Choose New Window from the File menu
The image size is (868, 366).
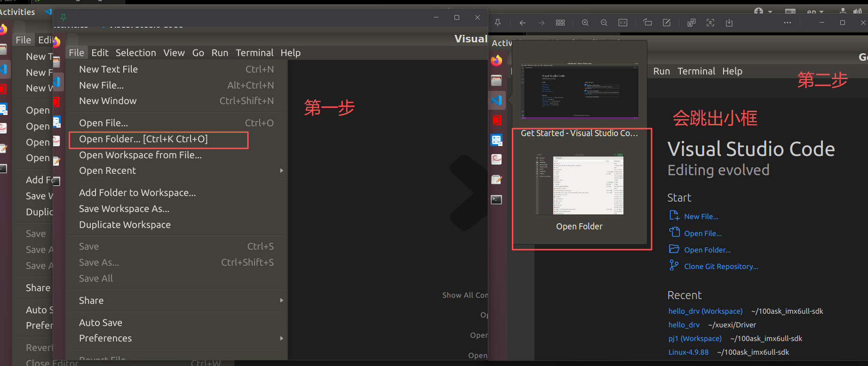click(x=176, y=101)
